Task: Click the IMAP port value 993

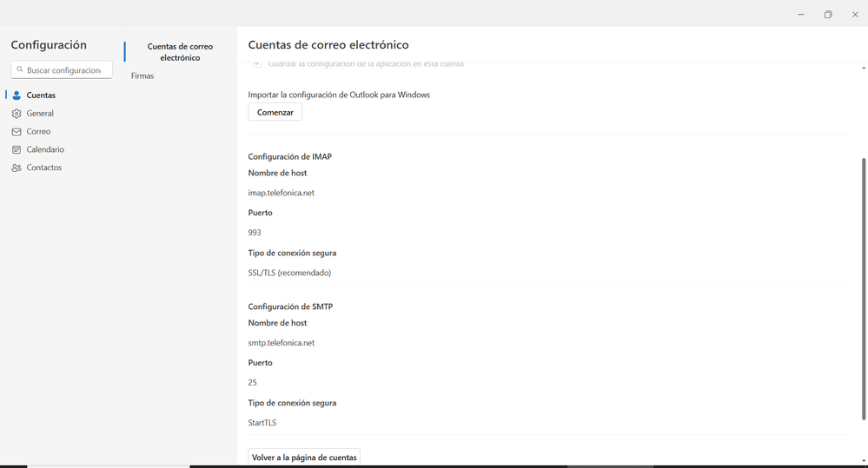Action: 254,233
